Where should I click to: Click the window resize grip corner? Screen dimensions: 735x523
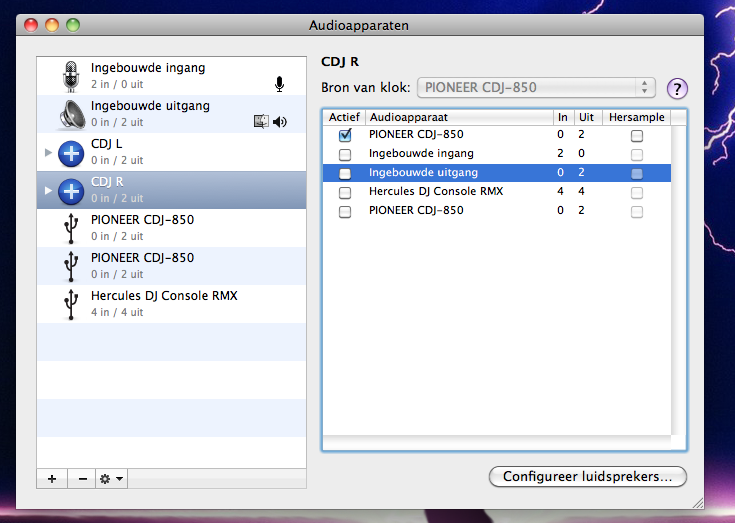point(698,503)
